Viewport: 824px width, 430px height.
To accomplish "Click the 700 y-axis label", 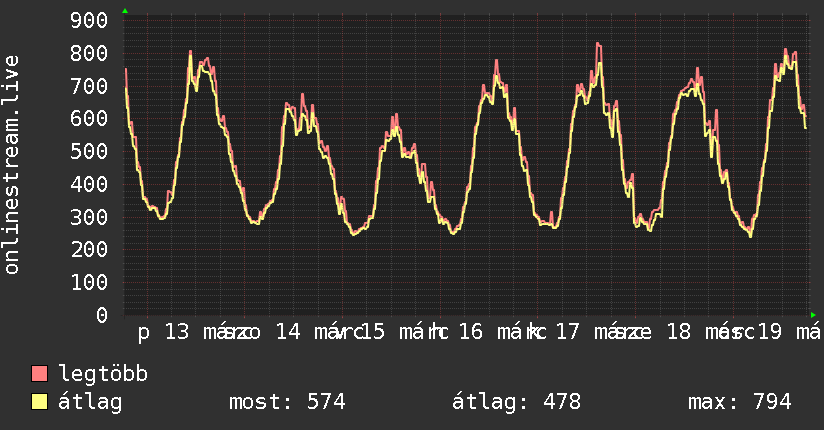I will (89, 86).
